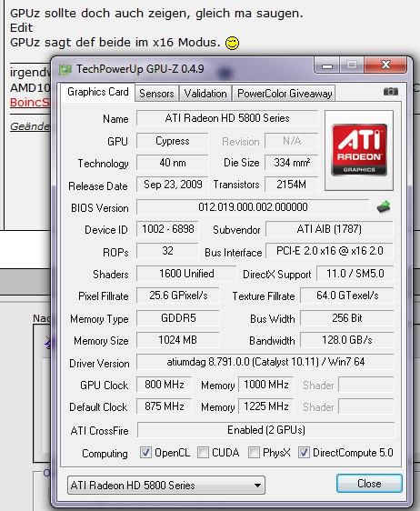Open the ATI Radeon HD 5800 Series dropdown
Viewport: 420px width, 511px height.
tap(166, 486)
